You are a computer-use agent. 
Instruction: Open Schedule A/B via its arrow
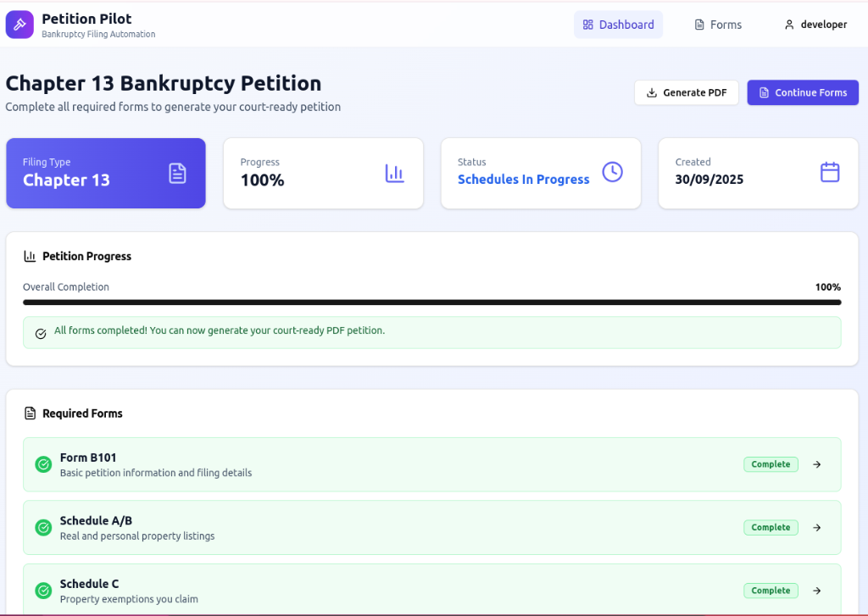(x=816, y=527)
